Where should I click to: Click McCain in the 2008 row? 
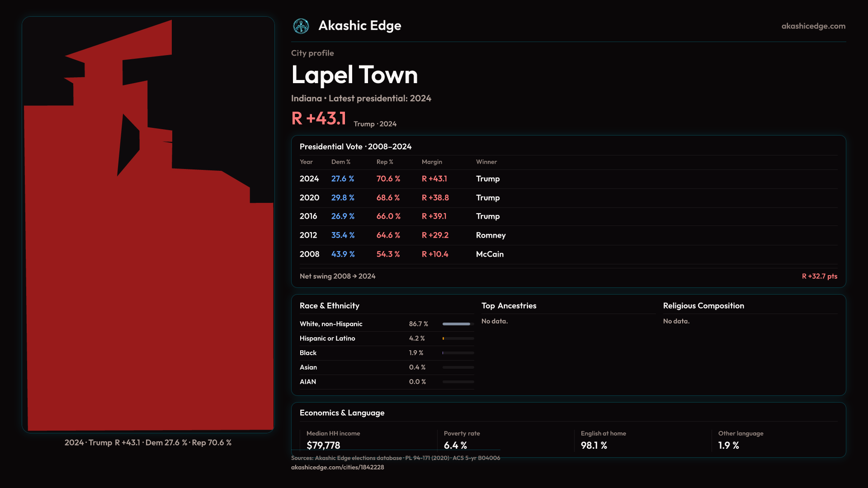point(490,254)
